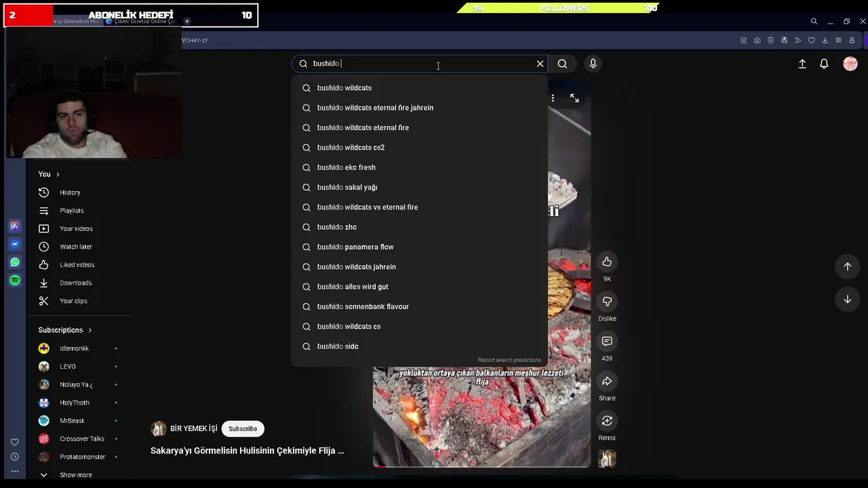Choose suggestion "bushido sido"
The width and height of the screenshot is (868, 488).
(x=419, y=346)
